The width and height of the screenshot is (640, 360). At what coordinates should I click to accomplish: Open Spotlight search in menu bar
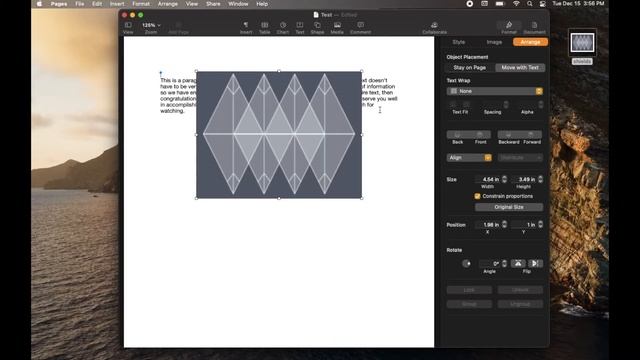(x=529, y=4)
